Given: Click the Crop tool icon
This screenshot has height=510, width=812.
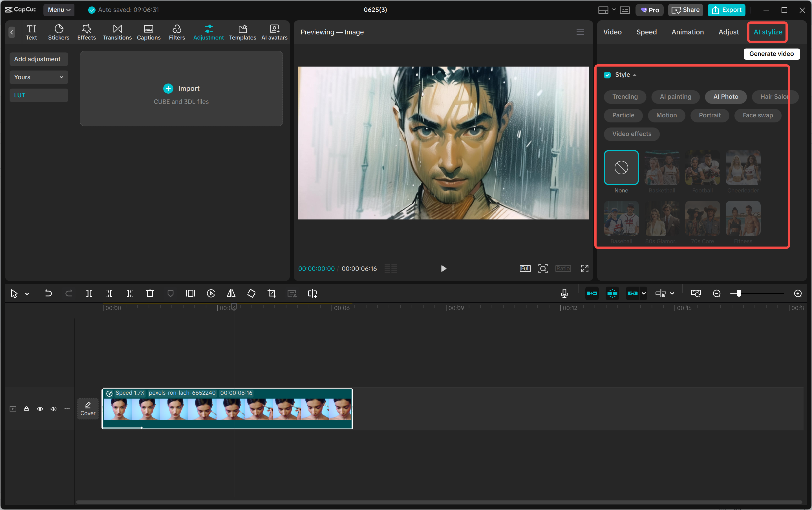Looking at the screenshot, I should [x=272, y=293].
